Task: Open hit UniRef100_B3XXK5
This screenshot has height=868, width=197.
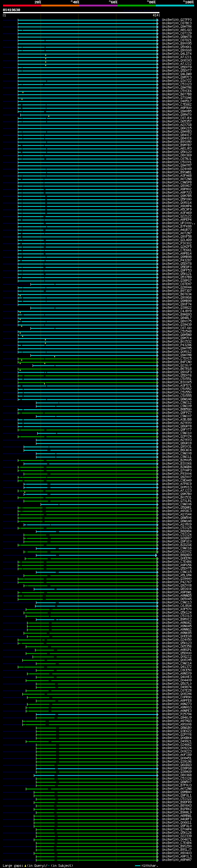Action: coord(177,382)
